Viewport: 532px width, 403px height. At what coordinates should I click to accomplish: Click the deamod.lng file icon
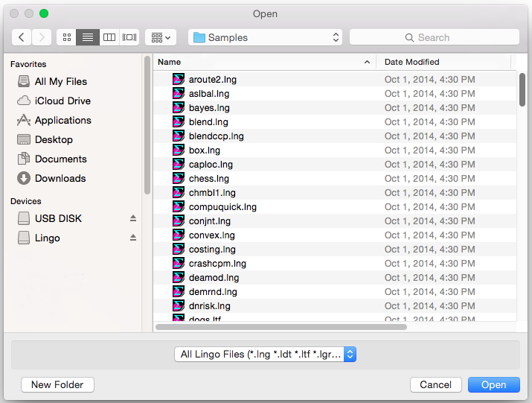(179, 278)
